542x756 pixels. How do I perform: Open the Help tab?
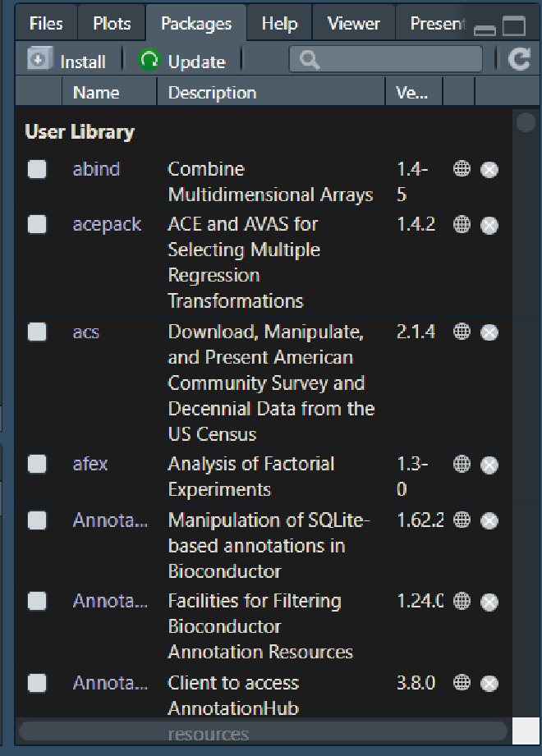tap(279, 24)
